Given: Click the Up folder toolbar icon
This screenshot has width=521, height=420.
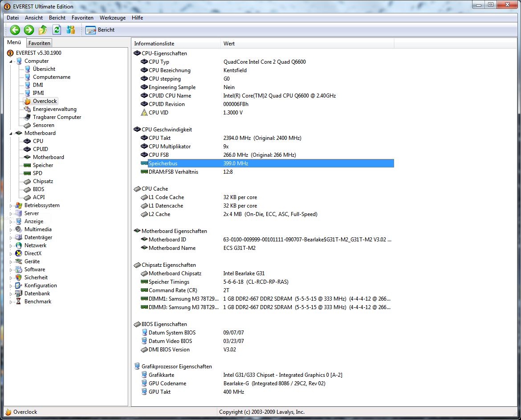Looking at the screenshot, I should tap(43, 30).
